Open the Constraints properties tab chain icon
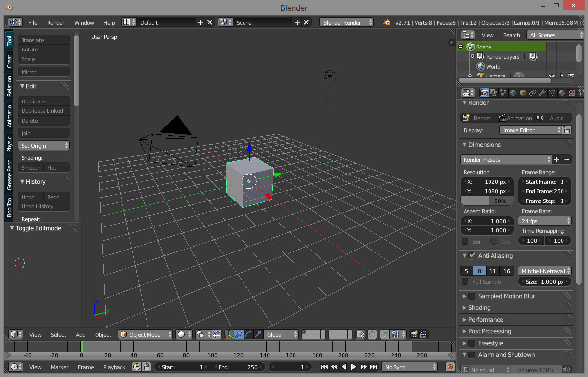588x377 pixels. coord(533,93)
